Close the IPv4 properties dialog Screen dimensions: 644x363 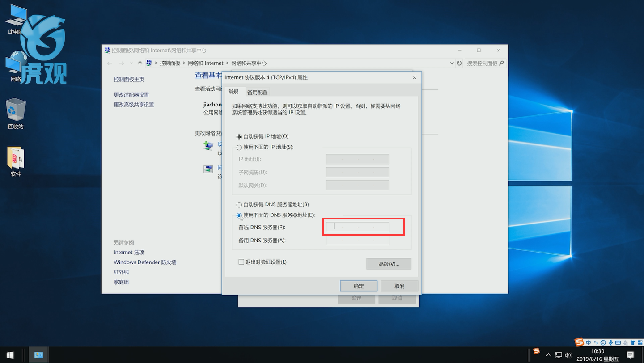pos(414,77)
